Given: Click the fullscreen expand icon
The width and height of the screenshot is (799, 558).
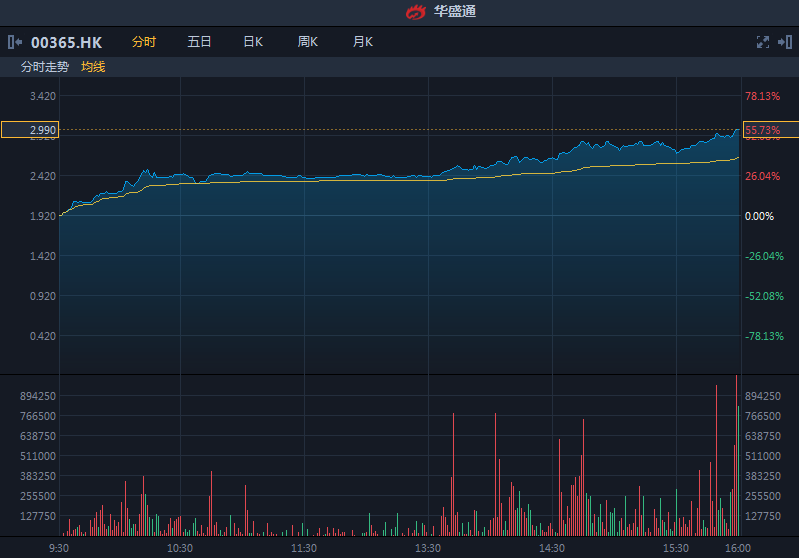Looking at the screenshot, I should [x=763, y=42].
